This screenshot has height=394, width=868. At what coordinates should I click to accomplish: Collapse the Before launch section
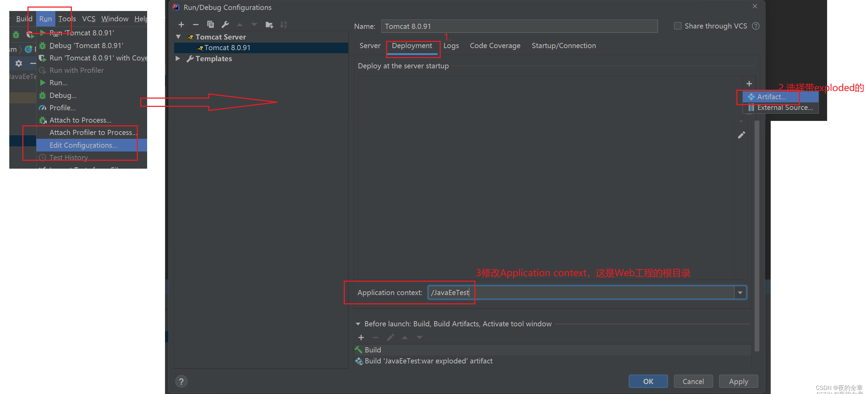358,324
